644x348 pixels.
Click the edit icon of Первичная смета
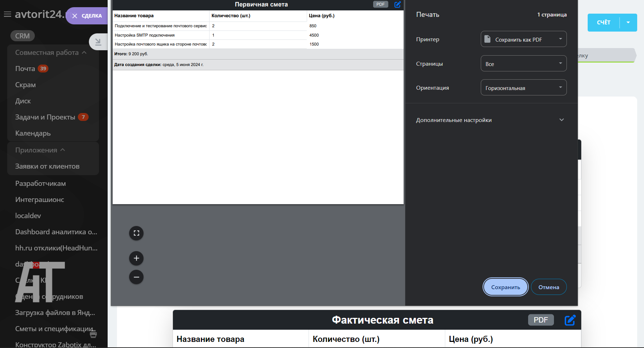coord(398,4)
